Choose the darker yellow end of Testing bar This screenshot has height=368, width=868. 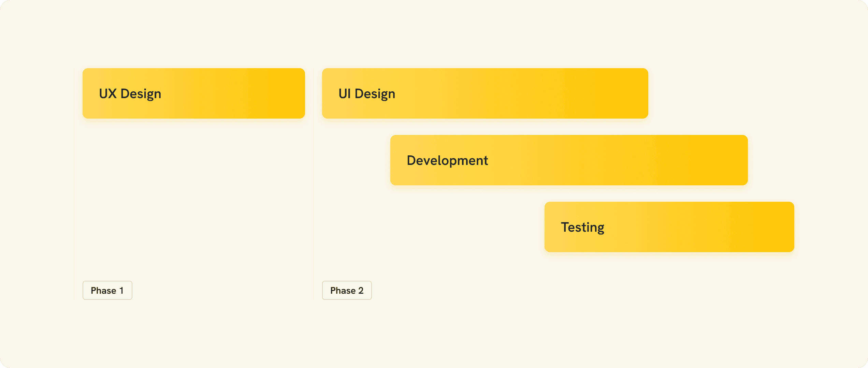click(775, 227)
